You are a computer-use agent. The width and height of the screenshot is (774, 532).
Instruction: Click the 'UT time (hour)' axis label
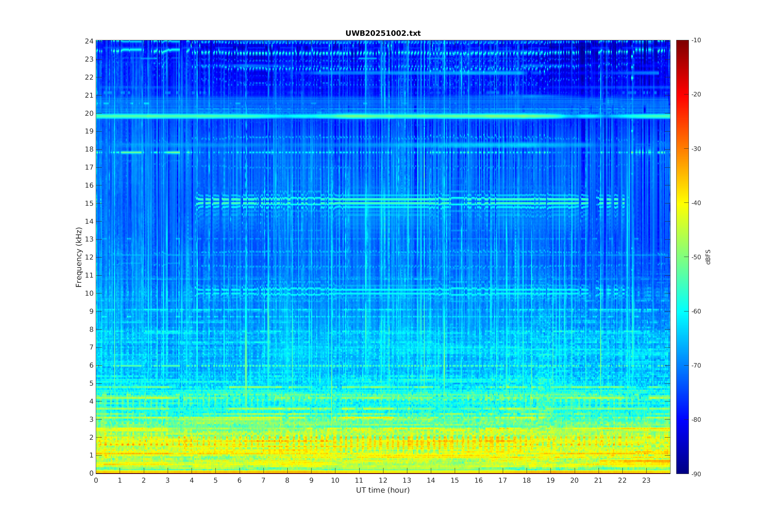click(x=383, y=490)
